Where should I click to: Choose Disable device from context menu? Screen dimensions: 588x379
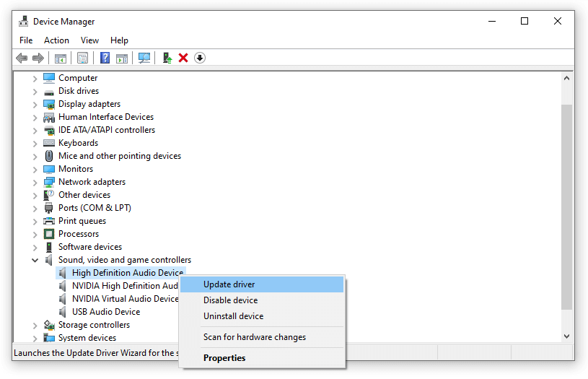click(x=262, y=300)
